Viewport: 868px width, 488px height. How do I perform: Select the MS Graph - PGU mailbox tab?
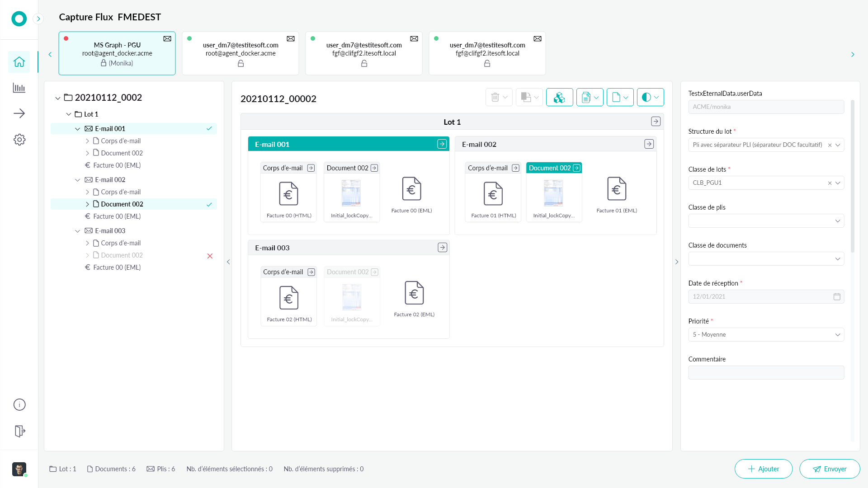click(117, 53)
